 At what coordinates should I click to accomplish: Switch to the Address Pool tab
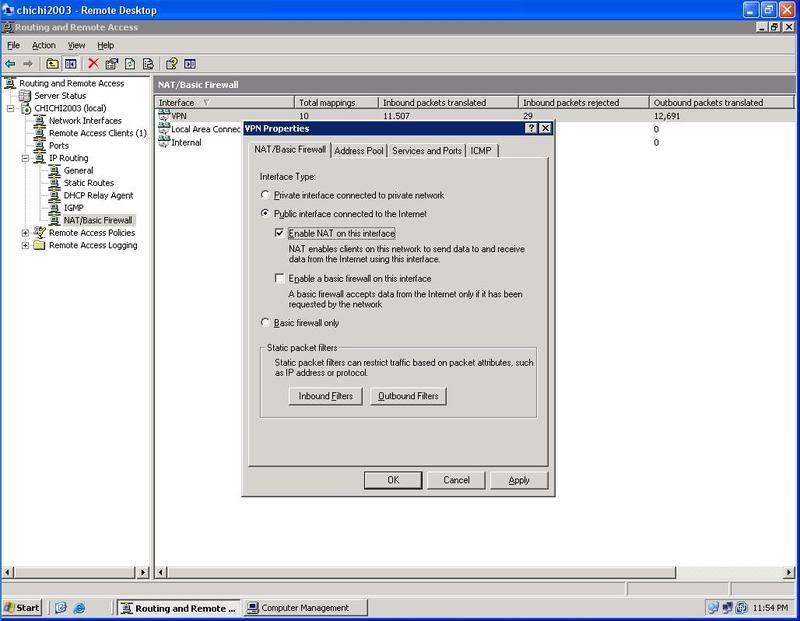click(x=359, y=151)
